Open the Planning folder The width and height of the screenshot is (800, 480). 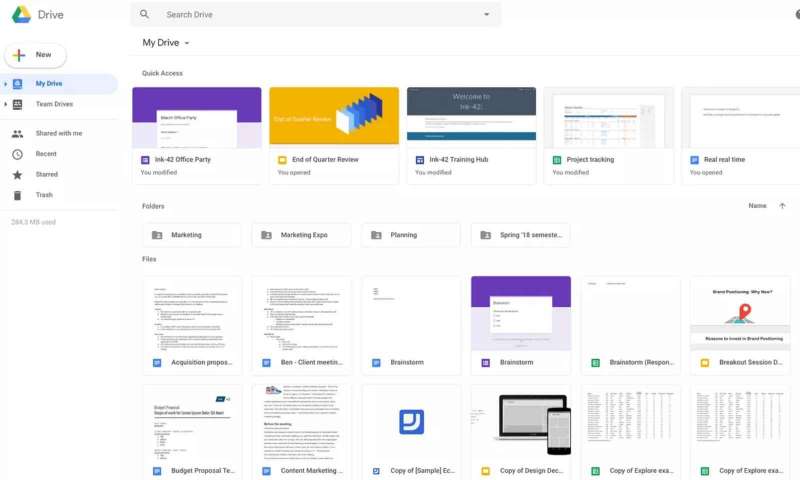[411, 235]
